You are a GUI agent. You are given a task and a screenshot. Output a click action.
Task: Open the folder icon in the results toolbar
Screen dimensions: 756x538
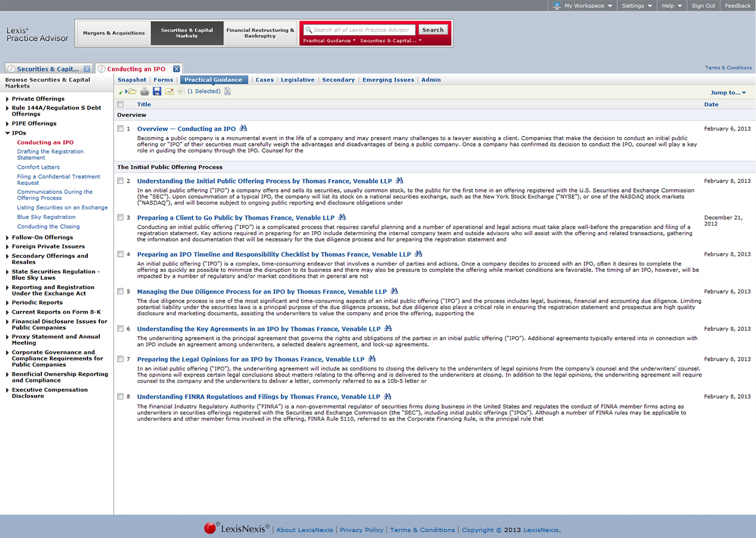(x=131, y=92)
